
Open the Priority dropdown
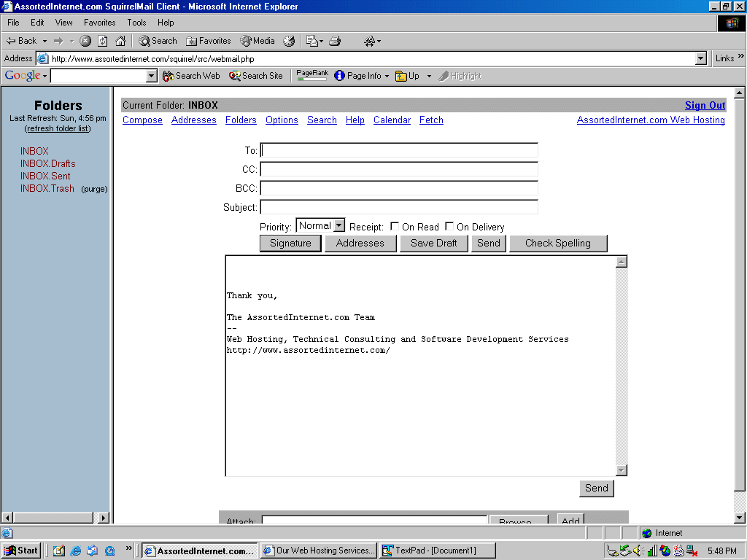coord(320,226)
